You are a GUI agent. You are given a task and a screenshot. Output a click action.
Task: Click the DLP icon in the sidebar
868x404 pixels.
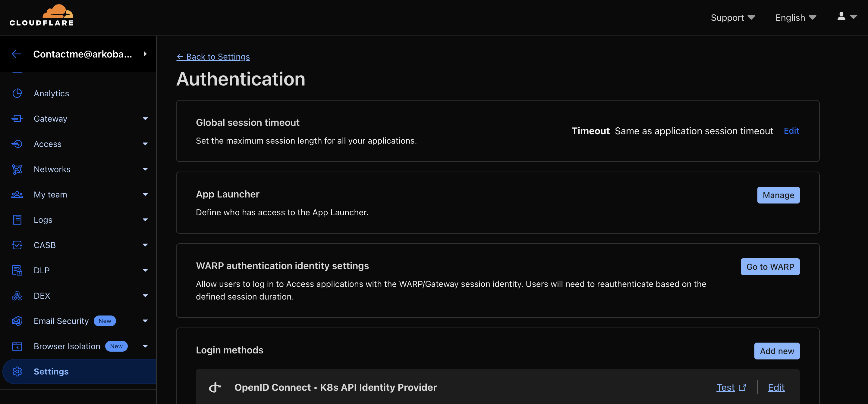[17, 270]
